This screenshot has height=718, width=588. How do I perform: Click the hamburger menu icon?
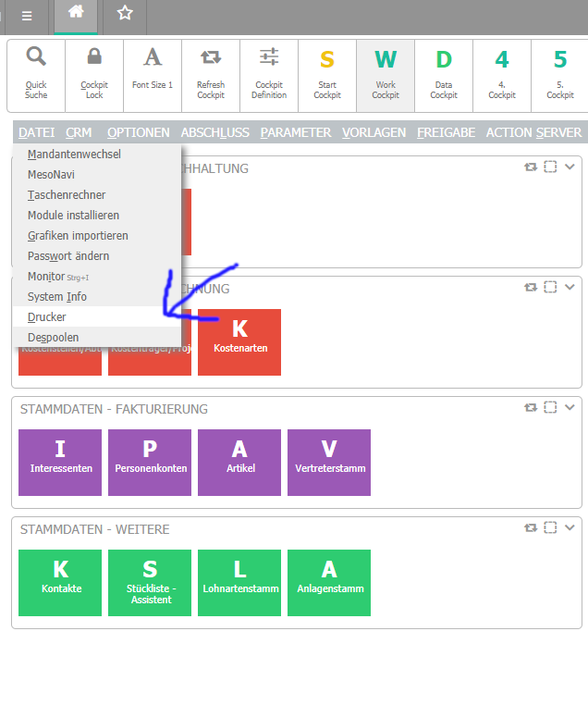pos(27,16)
